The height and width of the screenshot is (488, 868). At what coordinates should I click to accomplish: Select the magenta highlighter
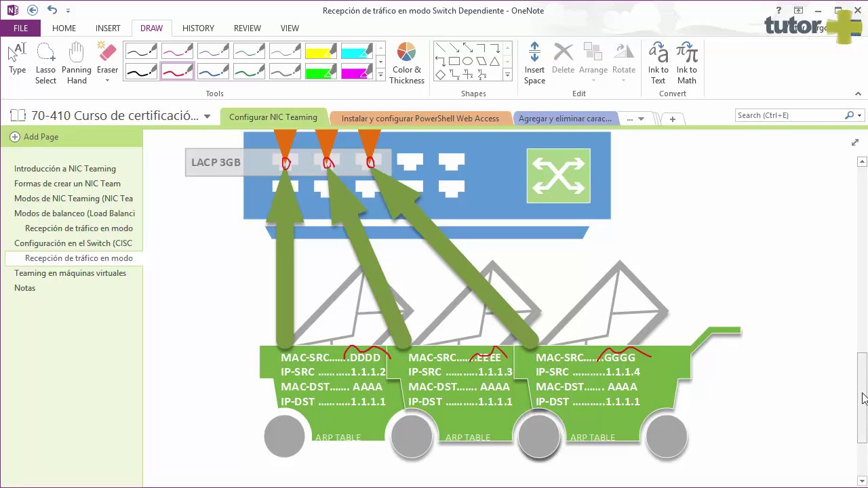coord(357,71)
